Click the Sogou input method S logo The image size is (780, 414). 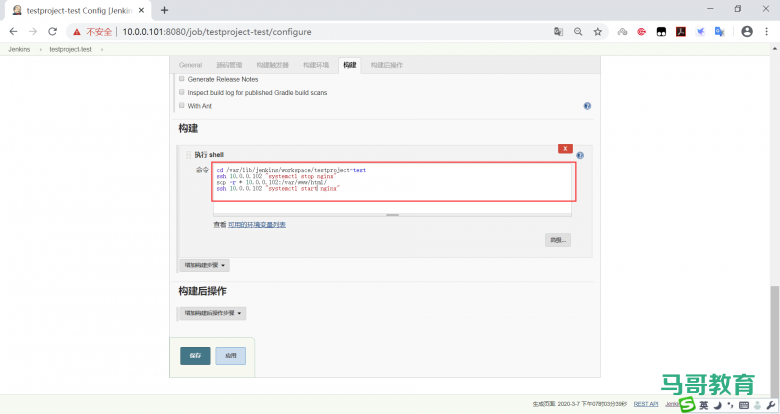687,405
